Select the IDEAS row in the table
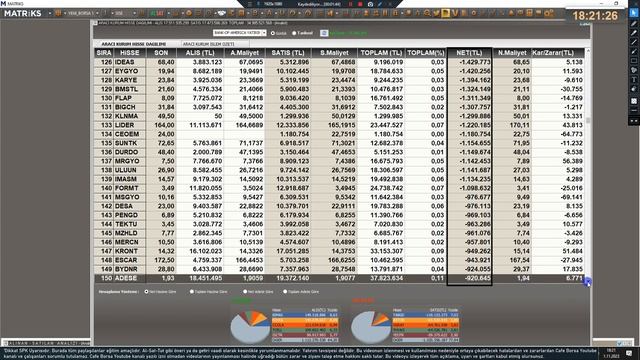This screenshot has width=640, height=360. [339, 62]
